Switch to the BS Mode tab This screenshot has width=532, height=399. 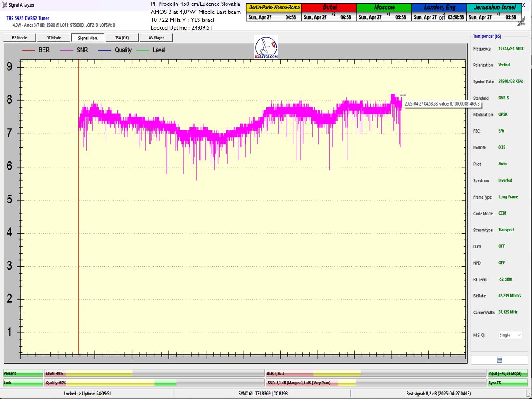click(19, 38)
